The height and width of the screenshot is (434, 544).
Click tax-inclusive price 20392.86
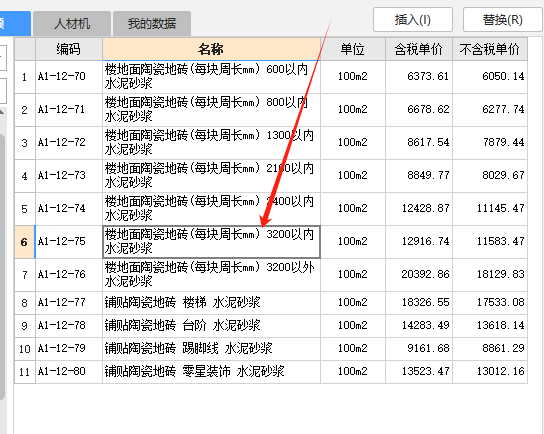pos(419,275)
